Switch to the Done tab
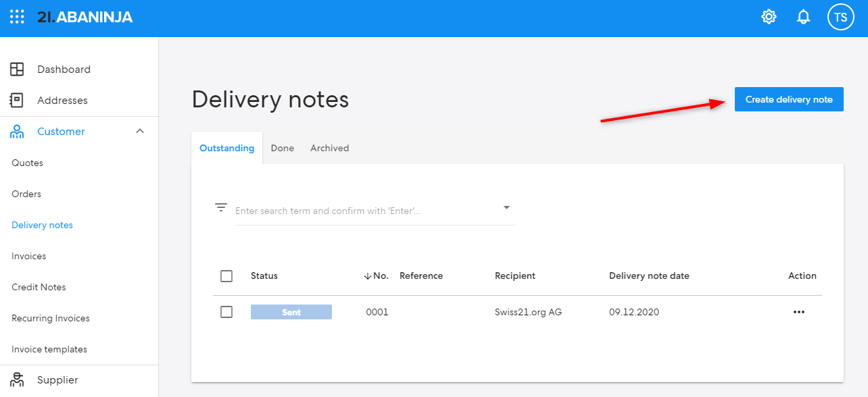Viewport: 868px width, 397px height. (283, 148)
